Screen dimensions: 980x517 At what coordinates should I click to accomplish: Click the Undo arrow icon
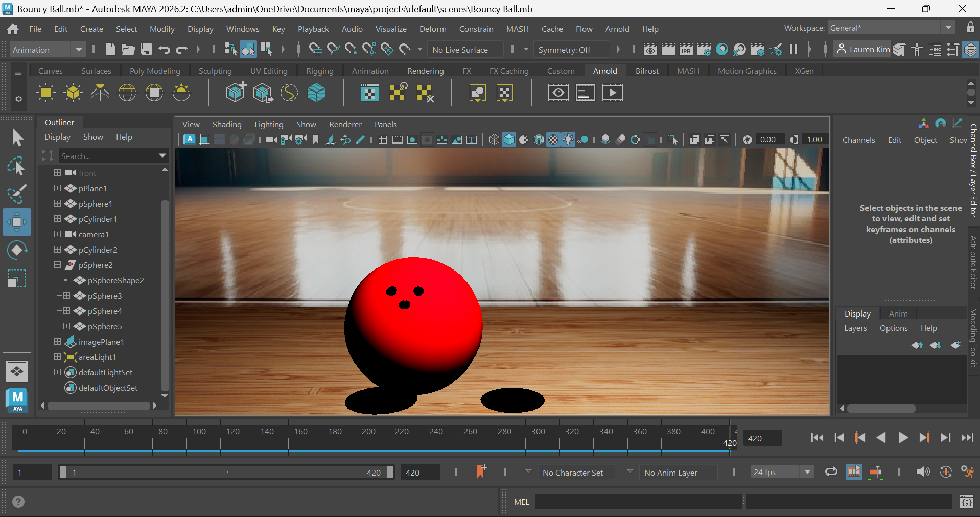point(164,50)
